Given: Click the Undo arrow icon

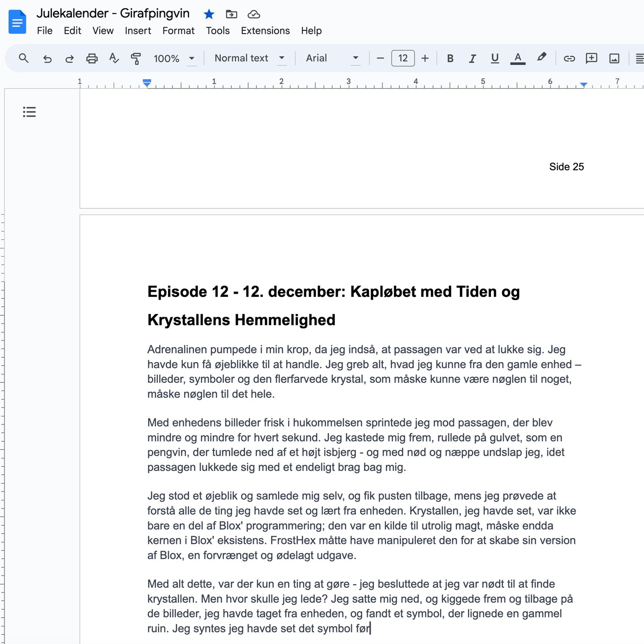Looking at the screenshot, I should pos(47,59).
